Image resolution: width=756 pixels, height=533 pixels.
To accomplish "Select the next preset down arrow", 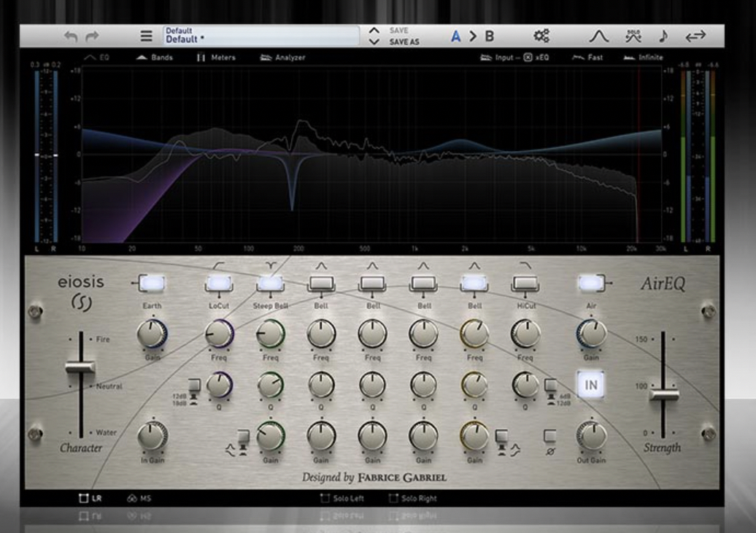I will click(x=374, y=42).
